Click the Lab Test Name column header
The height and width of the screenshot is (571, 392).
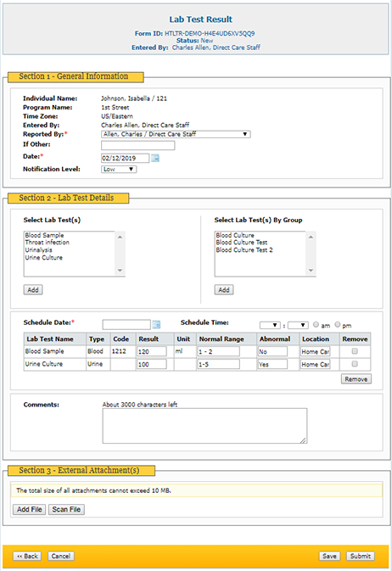pos(54,339)
